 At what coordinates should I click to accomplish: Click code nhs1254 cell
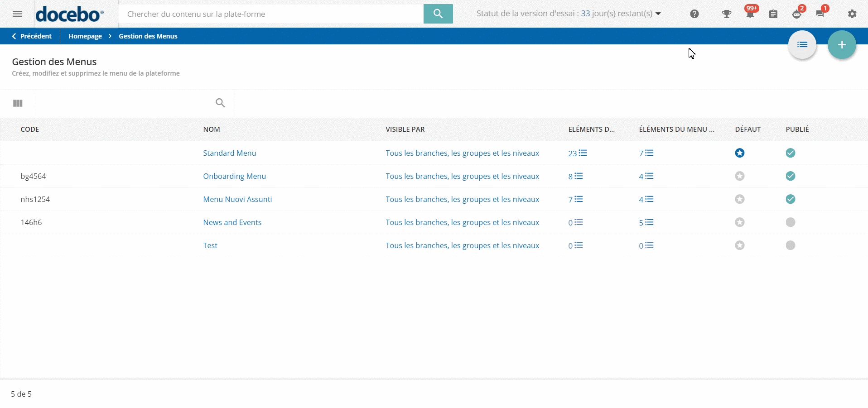click(35, 199)
